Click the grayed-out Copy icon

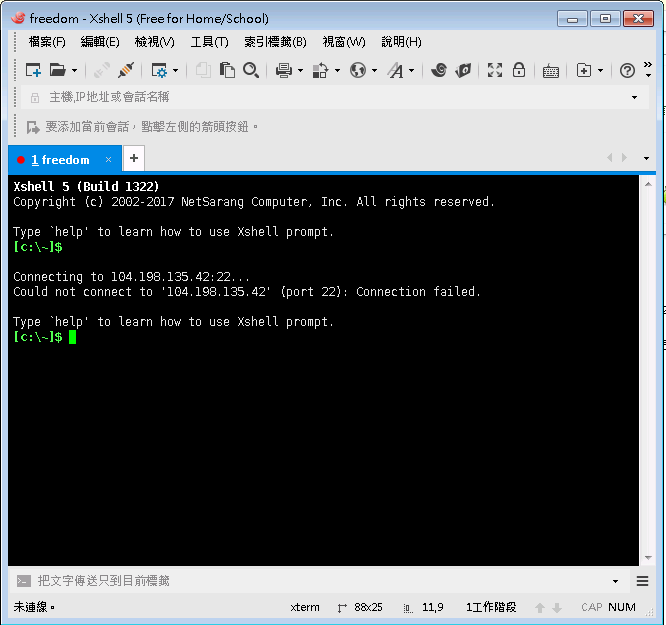point(203,70)
